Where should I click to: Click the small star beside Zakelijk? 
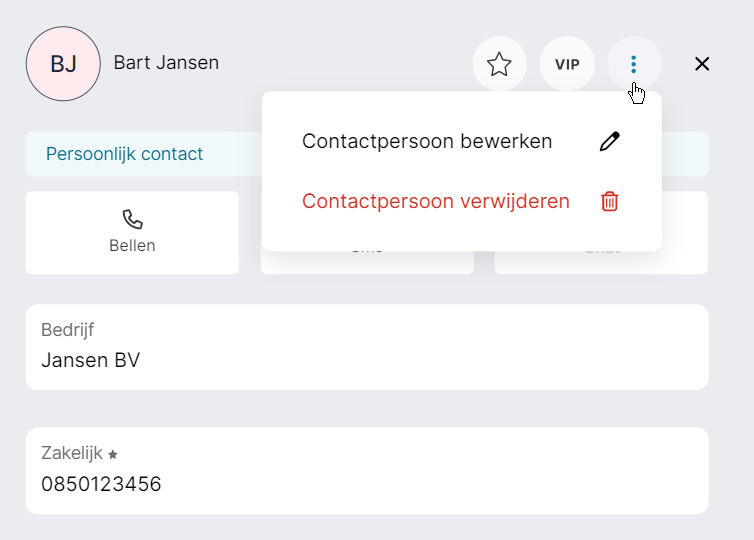click(x=113, y=454)
